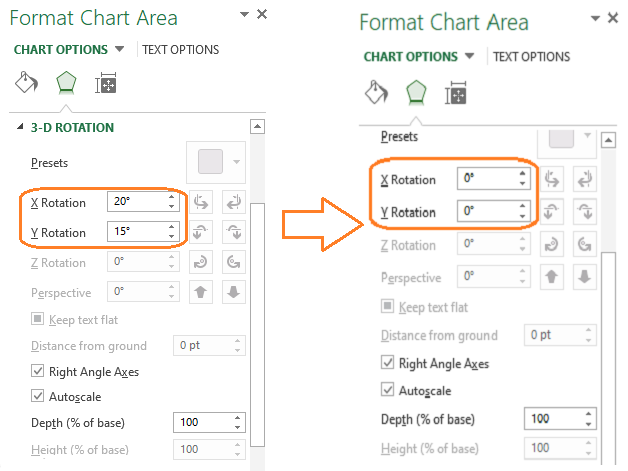Switch to TEXT OPTIONS in left panel
The width and height of the screenshot is (628, 471).
(181, 49)
